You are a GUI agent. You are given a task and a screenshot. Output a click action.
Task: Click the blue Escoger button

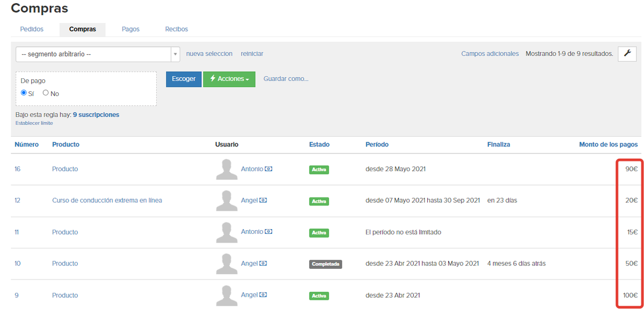184,79
